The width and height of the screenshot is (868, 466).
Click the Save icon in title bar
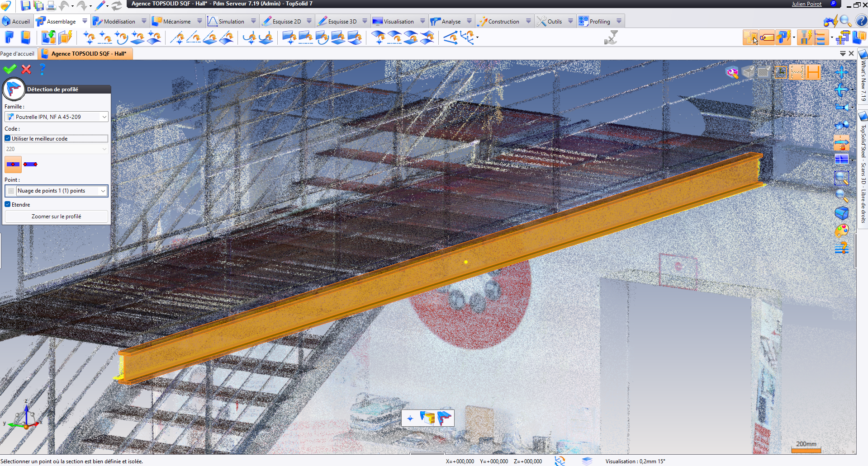pyautogui.click(x=25, y=5)
